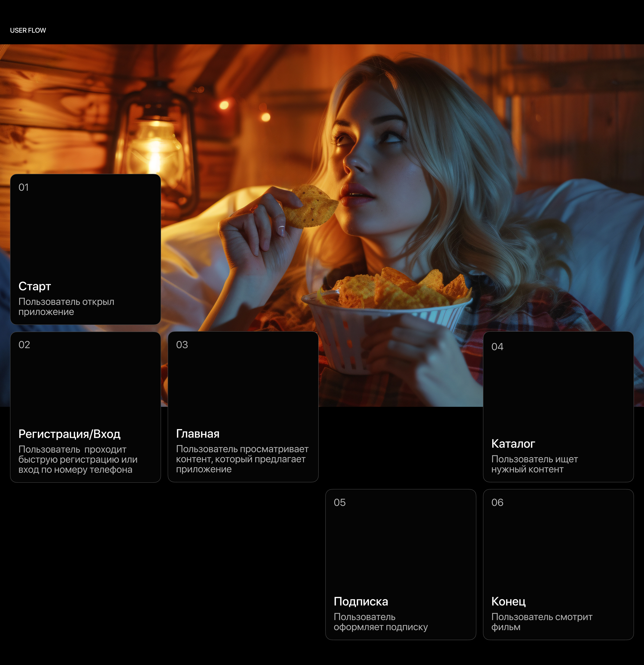
Task: Click the number 05 label
Action: [x=340, y=502]
